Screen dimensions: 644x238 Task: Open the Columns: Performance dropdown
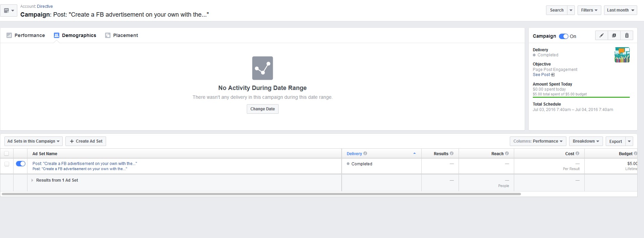click(538, 141)
